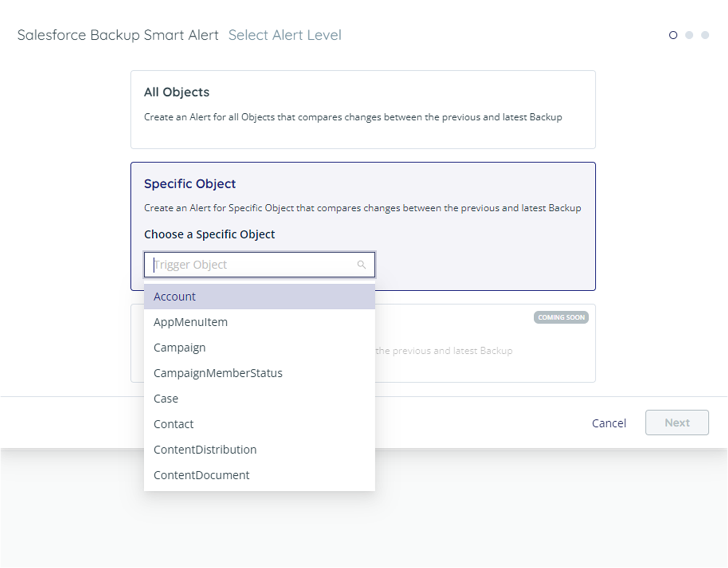Viewport: 728px width, 568px height.
Task: Select ContentDistribution from the dropdown
Action: coord(205,449)
